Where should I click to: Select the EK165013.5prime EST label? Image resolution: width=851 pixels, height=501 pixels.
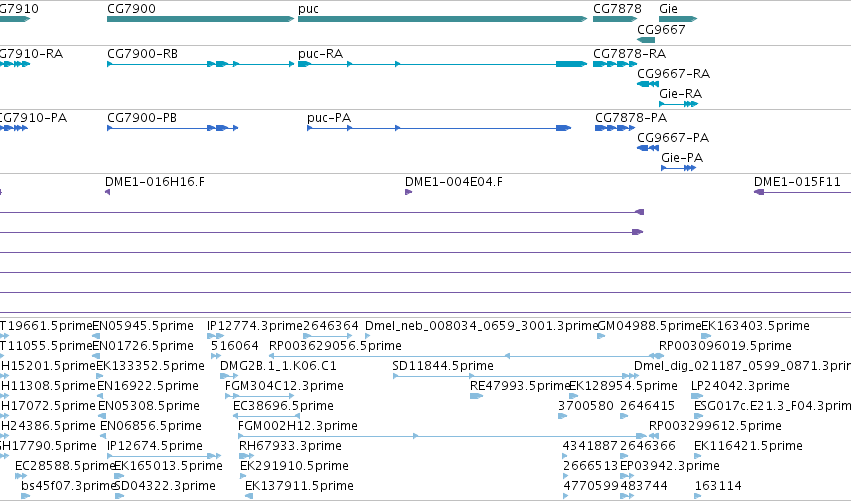[x=168, y=466]
